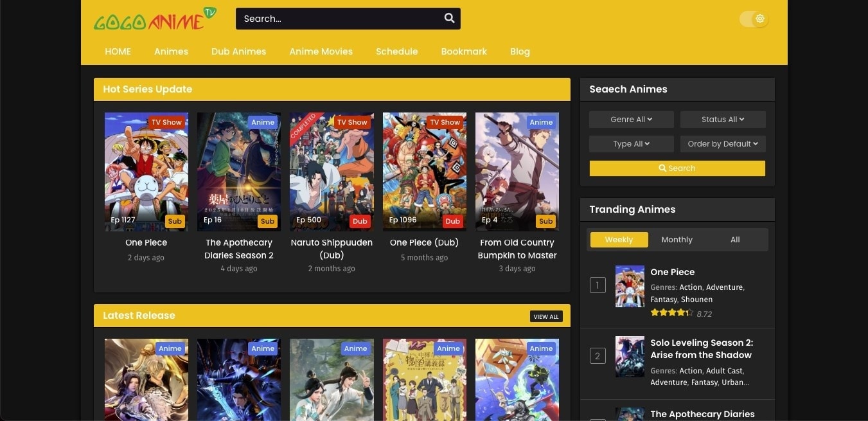The image size is (868, 421).
Task: Click the GogoAnime TV logo
Action: tap(155, 19)
